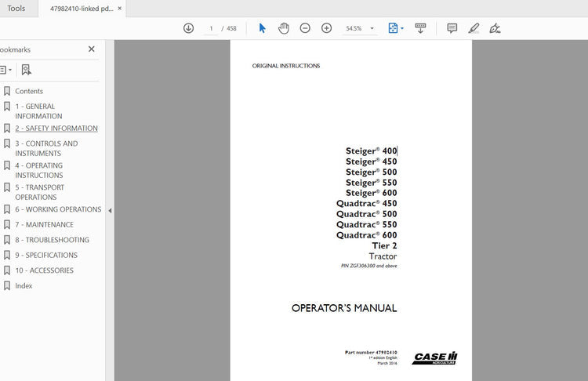Click the OPERATOR'S MANUAL heading
Screen dimensions: 588x381
[x=344, y=308]
